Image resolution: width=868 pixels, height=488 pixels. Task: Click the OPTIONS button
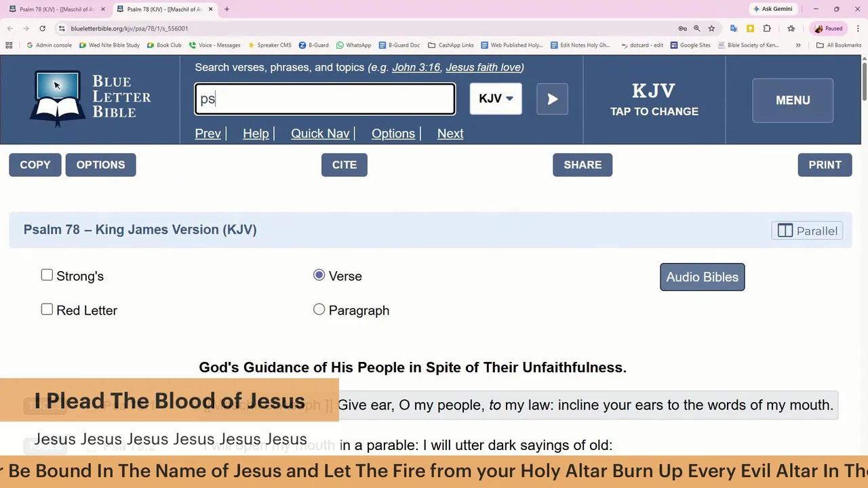[x=100, y=165]
